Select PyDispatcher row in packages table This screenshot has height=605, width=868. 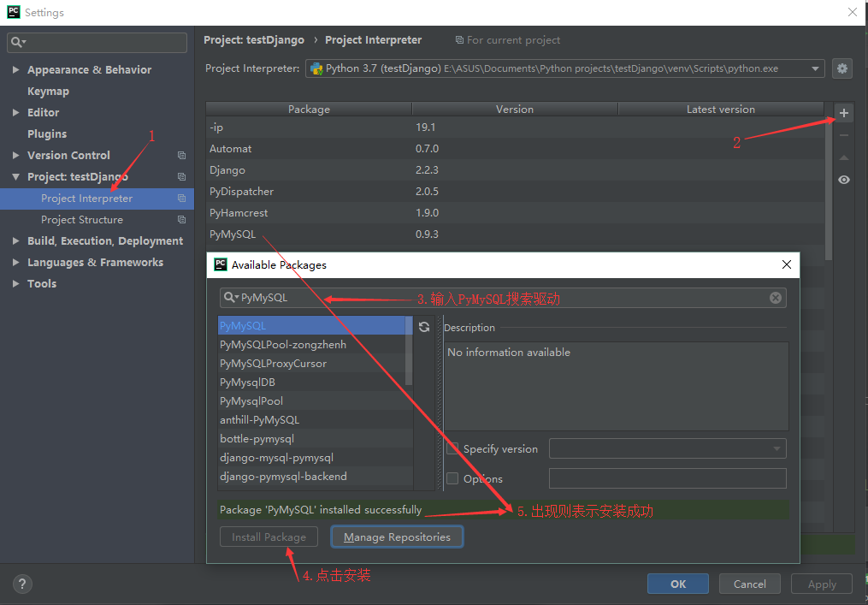[x=515, y=191]
